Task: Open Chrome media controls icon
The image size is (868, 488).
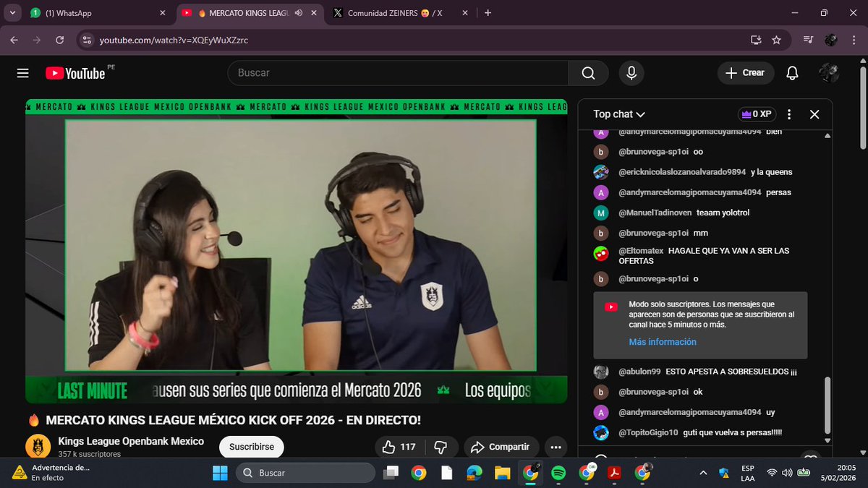Action: tap(809, 40)
